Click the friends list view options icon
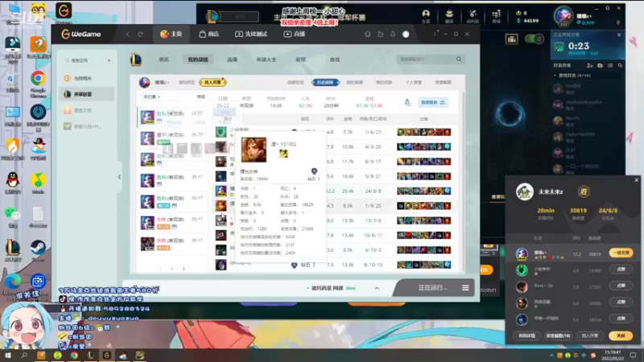The image size is (644, 362). pyautogui.click(x=610, y=65)
